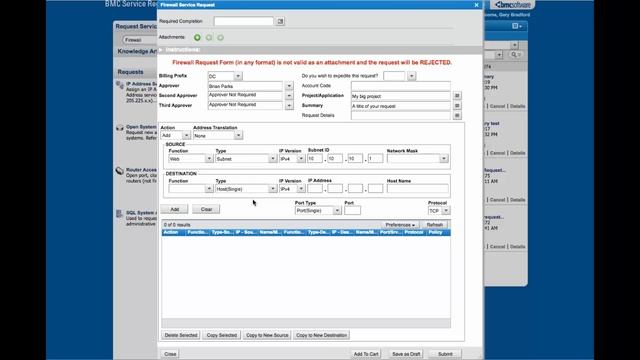The width and height of the screenshot is (640, 360).
Task: Expand the Instructions section
Action: pos(161,50)
